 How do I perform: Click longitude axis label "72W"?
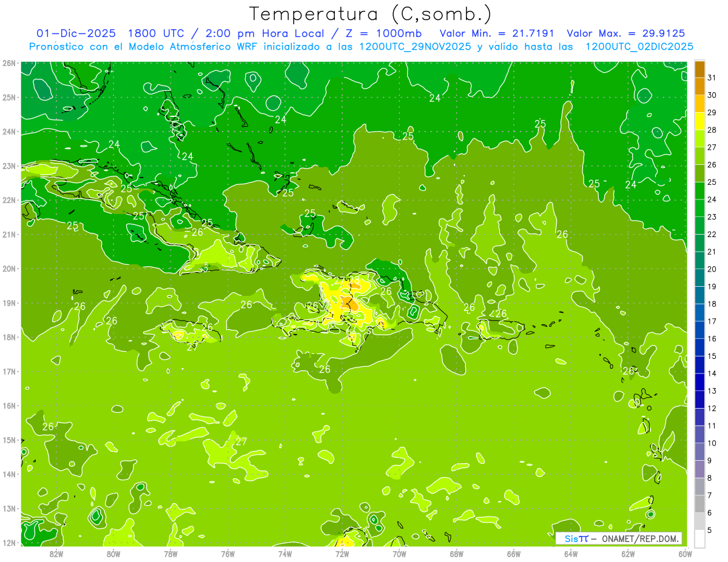pos(342,554)
